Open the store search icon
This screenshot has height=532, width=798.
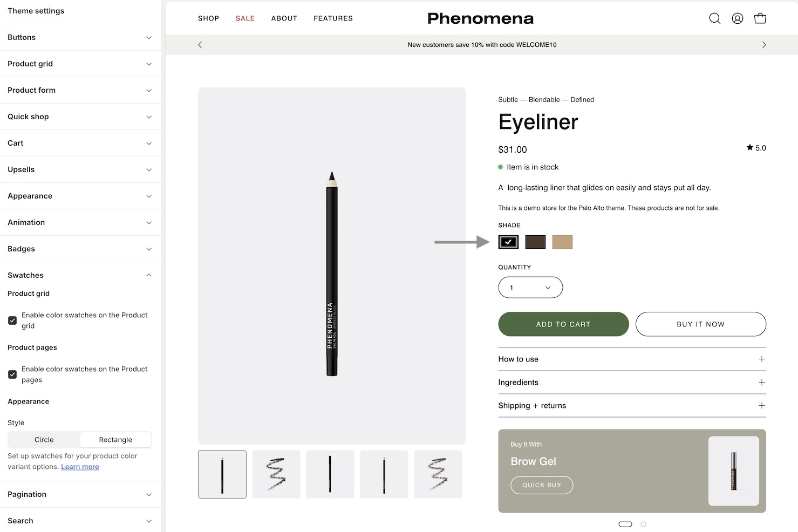point(714,18)
